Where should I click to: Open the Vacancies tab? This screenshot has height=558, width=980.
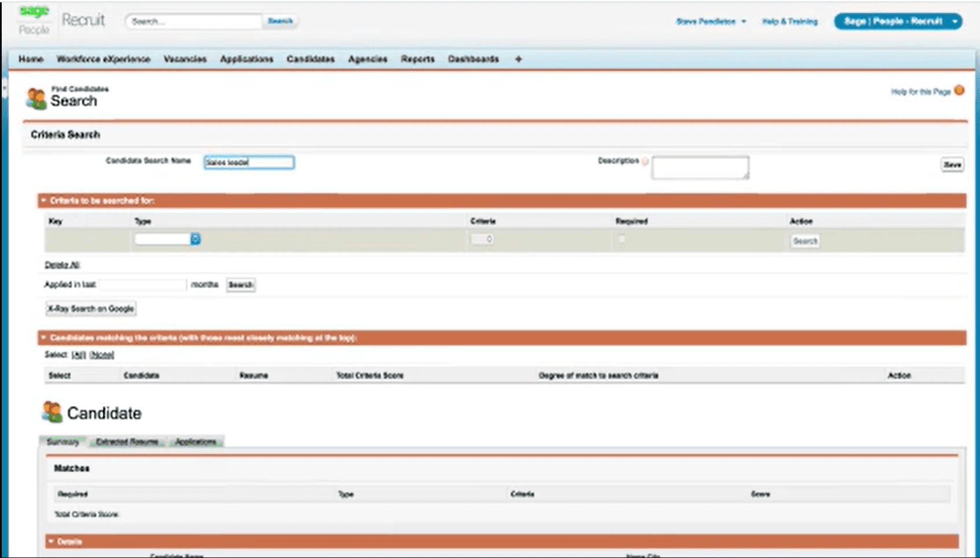click(185, 59)
